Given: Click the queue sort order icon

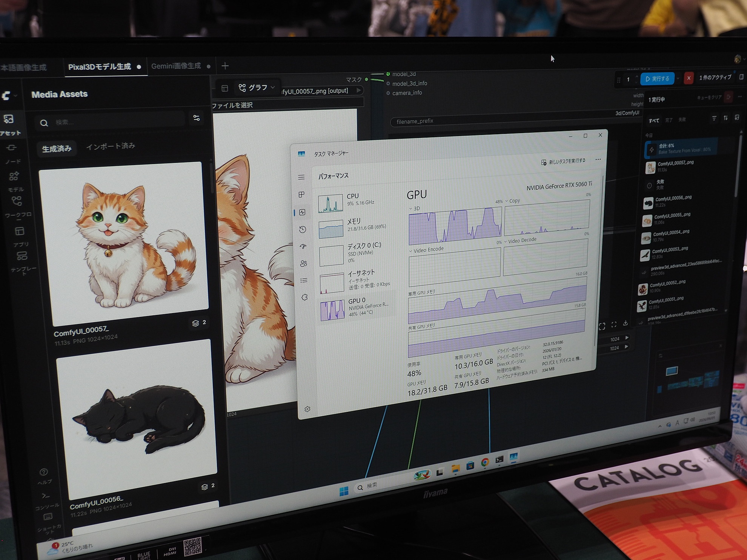Looking at the screenshot, I should click(x=725, y=118).
